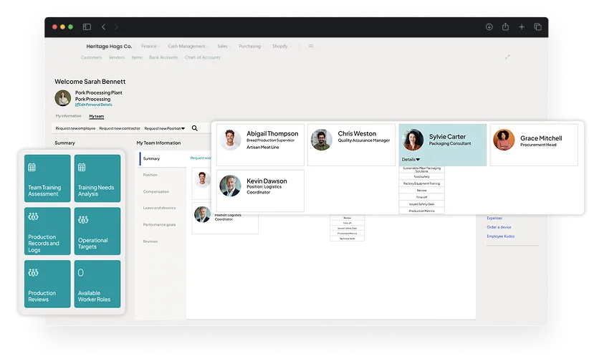Select Time-off under Sylvie Carter's details
This screenshot has height=364, width=589.
(422, 197)
